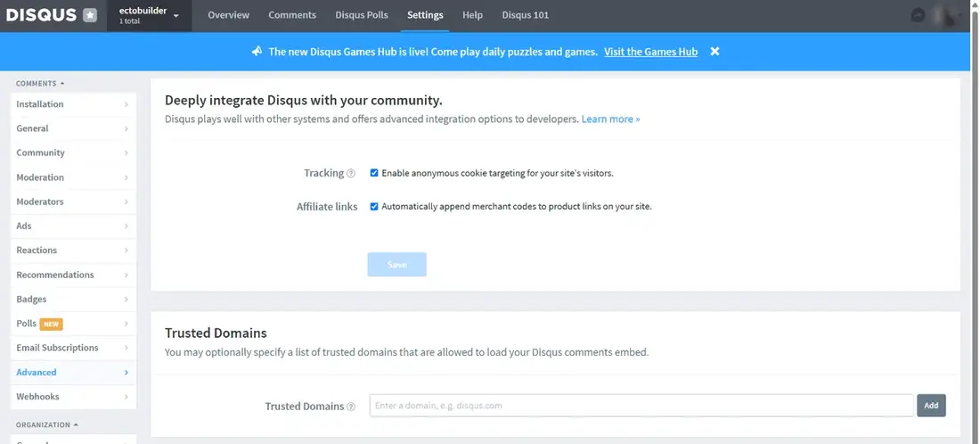Click the Learn more link
The image size is (980, 444).
click(x=610, y=119)
